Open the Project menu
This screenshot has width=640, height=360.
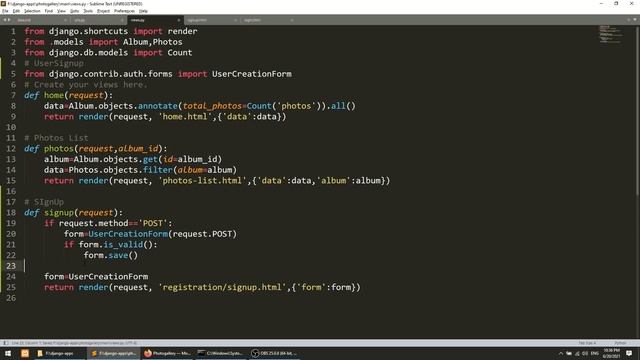coord(103,11)
